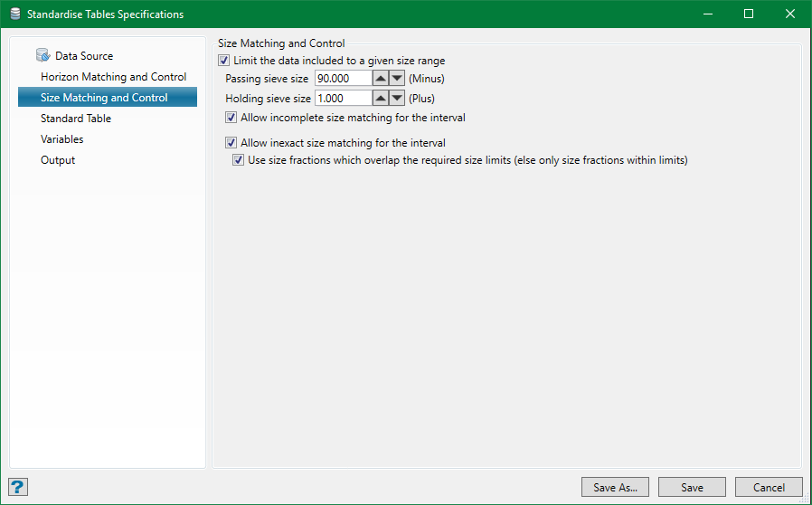
Task: Toggle Use size fractions which overlap limits
Action: click(x=238, y=160)
